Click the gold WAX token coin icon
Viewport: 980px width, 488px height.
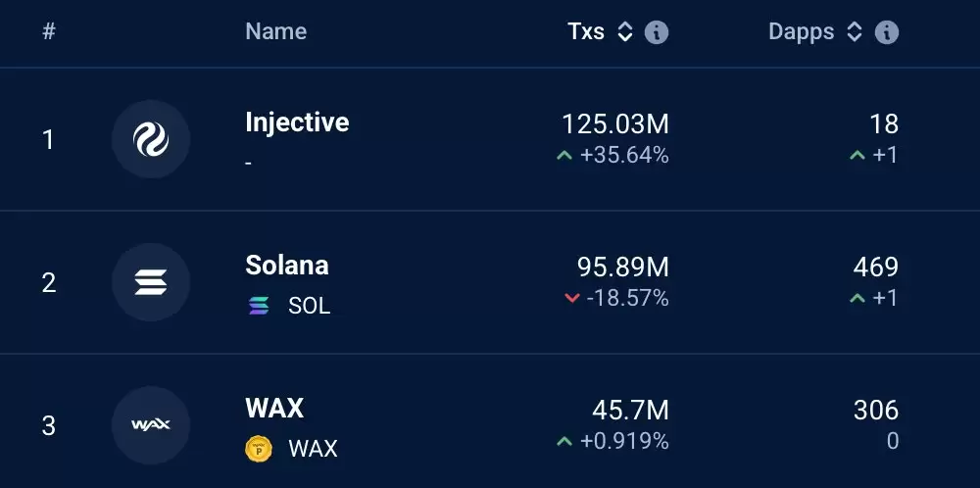pos(259,449)
